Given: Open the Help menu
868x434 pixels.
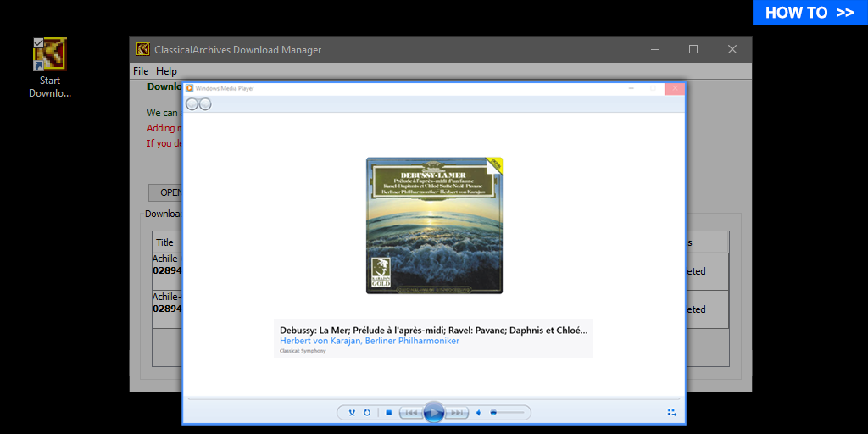Looking at the screenshot, I should coord(166,71).
